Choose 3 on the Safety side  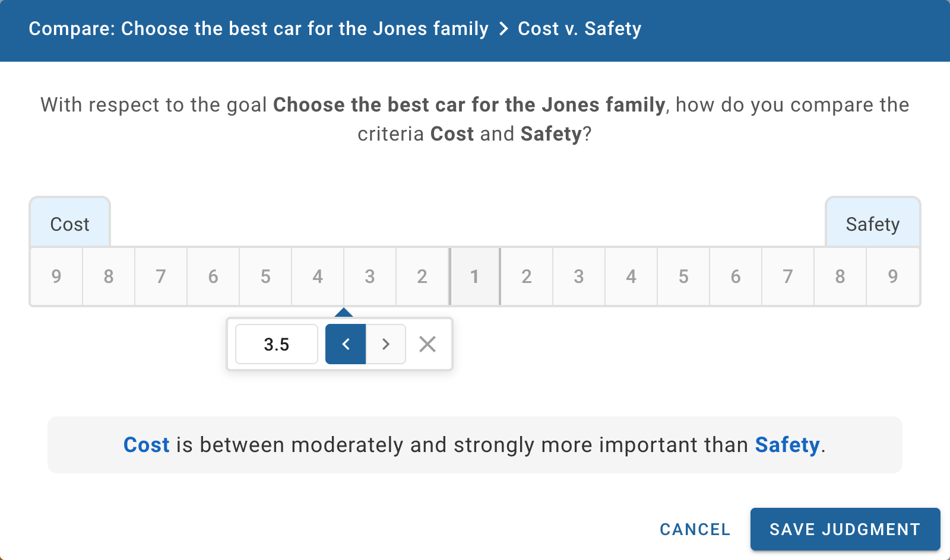pos(579,276)
